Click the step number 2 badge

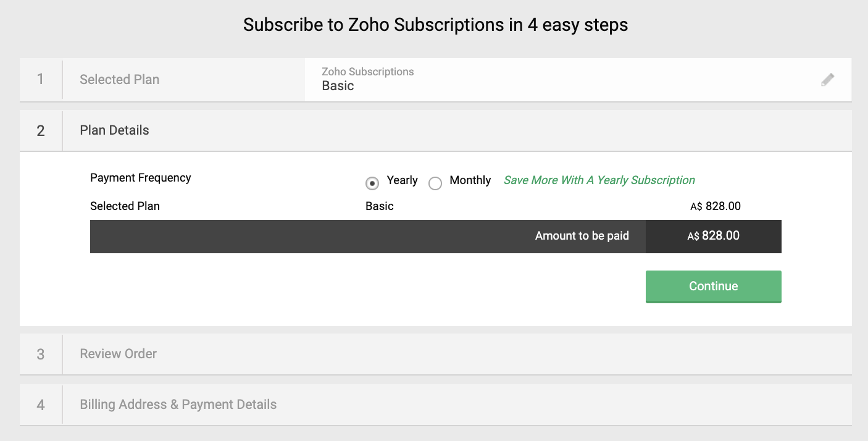41,131
